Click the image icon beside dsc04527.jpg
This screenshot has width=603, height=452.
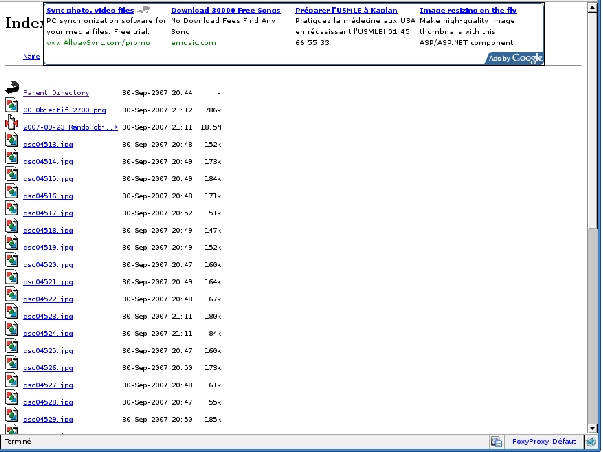click(x=12, y=380)
